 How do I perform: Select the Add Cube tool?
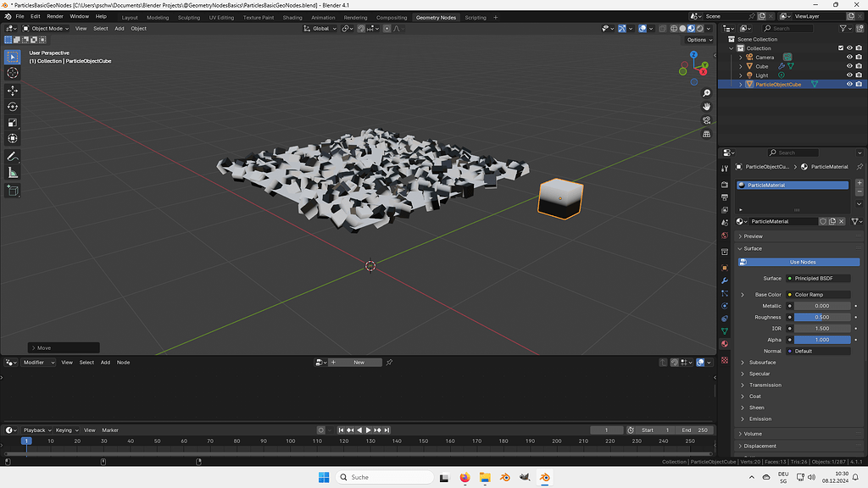12,191
